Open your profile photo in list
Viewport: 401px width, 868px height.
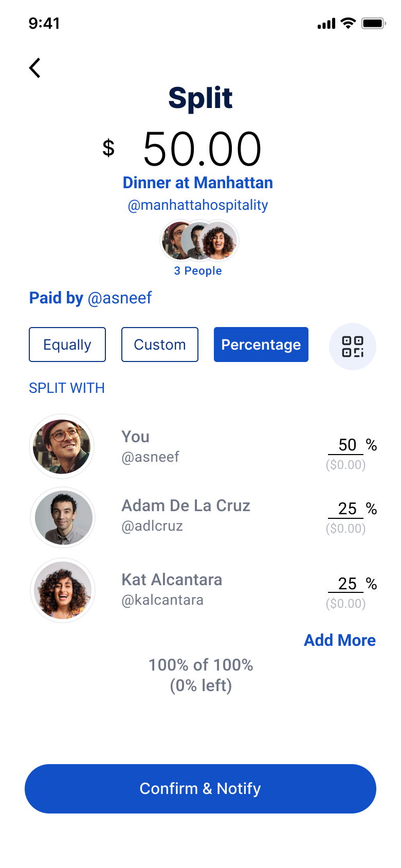[62, 446]
